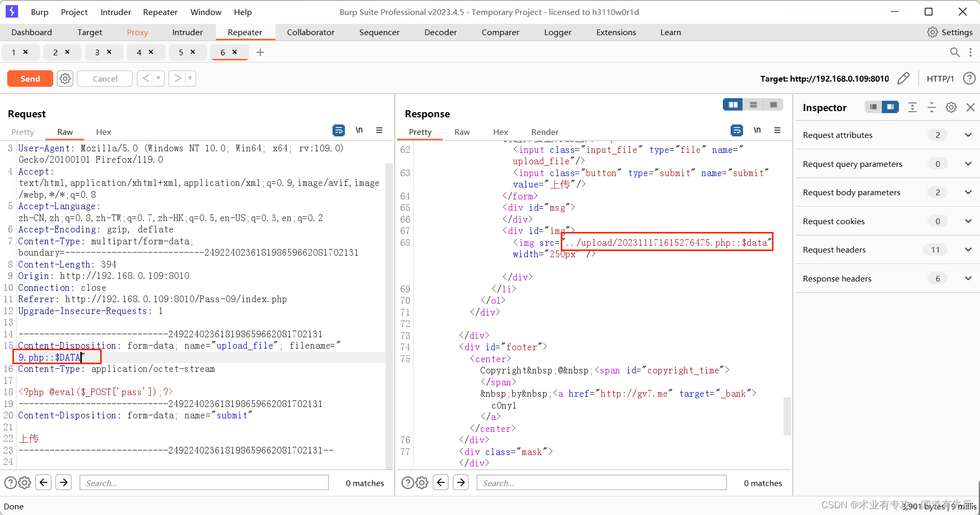Edit target with pencil icon
Viewport: 980px width, 515px height.
click(x=903, y=79)
